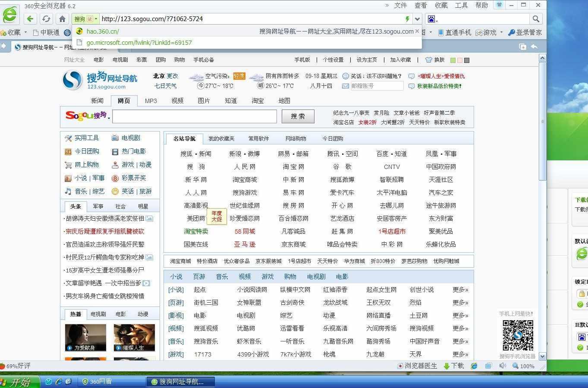Click the new tab window icon on tab bar
This screenshot has width=588, height=388.
pyautogui.click(x=522, y=47)
